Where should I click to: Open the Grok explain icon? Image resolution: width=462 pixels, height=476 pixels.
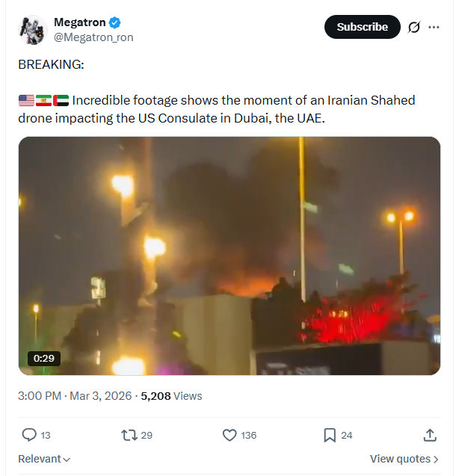tap(413, 28)
